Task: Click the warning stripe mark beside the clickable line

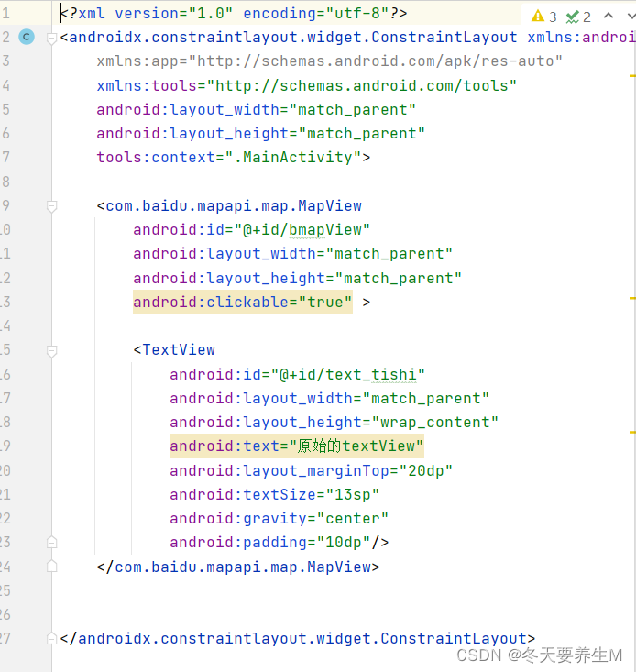Action: coord(632,298)
